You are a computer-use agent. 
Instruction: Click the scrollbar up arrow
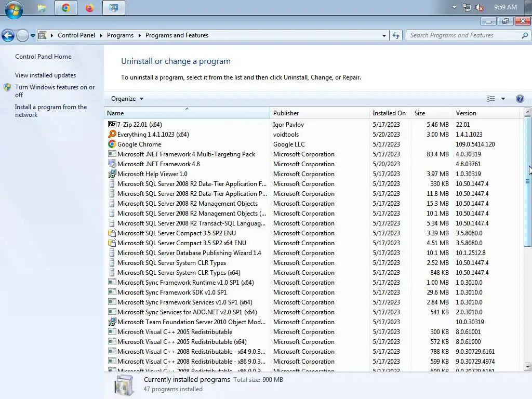coord(527,112)
